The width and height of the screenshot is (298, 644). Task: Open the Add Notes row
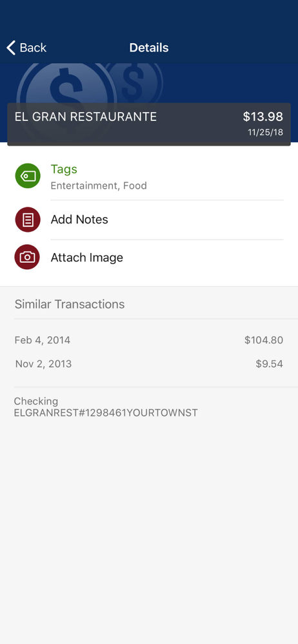click(x=149, y=220)
